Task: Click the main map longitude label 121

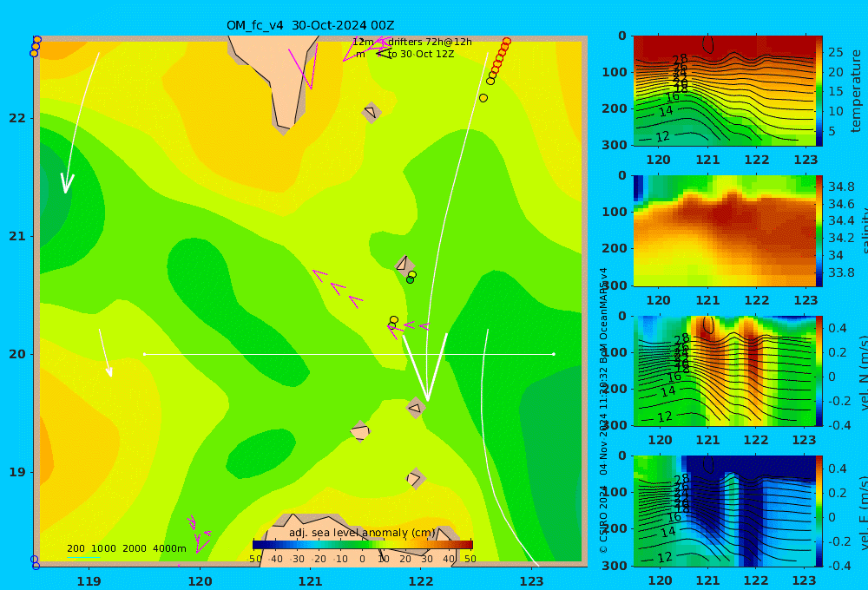Action: pyautogui.click(x=310, y=581)
